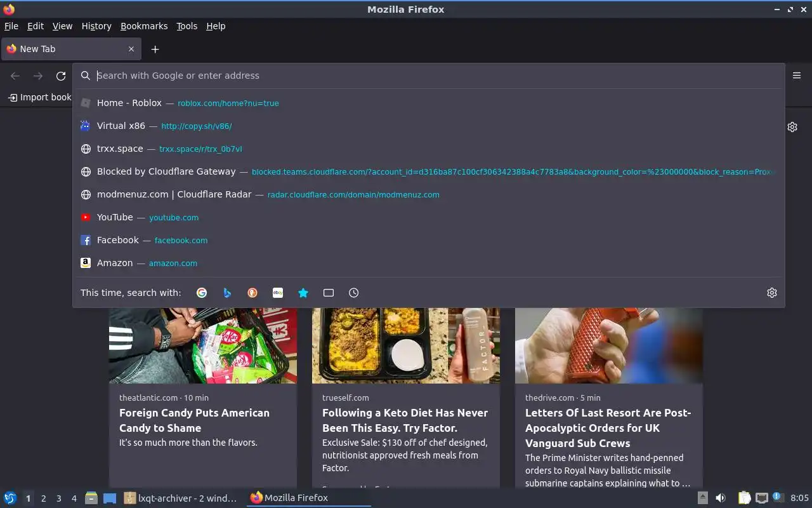
Task: Open Letters Of Last Resort article image
Action: pos(609,345)
